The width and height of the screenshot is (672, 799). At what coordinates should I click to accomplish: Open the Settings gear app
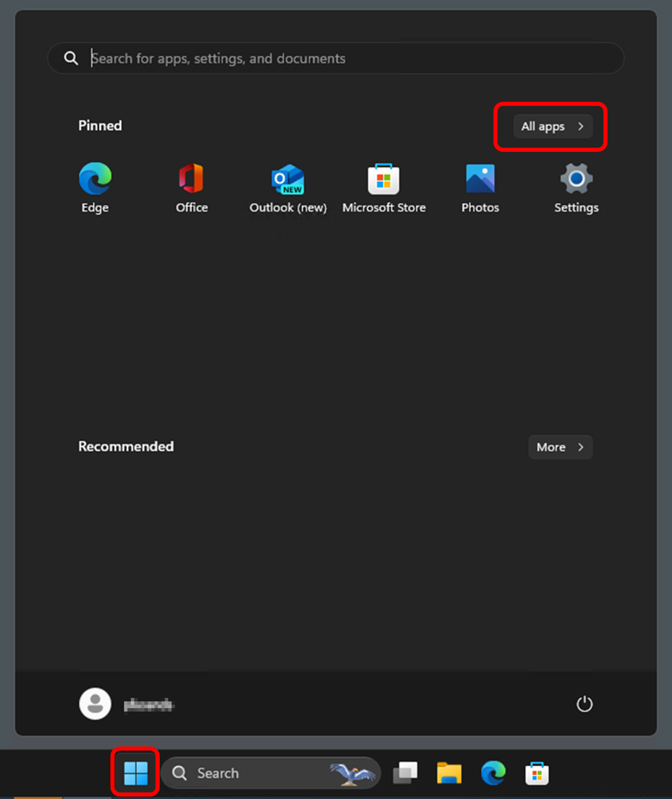click(576, 188)
